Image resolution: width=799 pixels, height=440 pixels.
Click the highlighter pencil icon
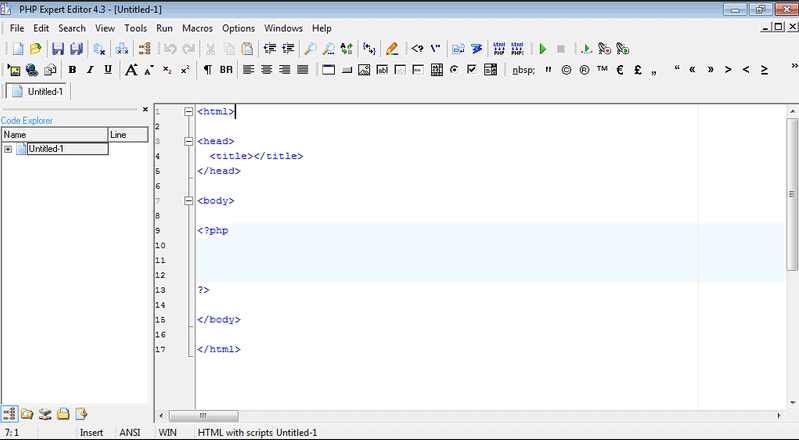coord(392,49)
